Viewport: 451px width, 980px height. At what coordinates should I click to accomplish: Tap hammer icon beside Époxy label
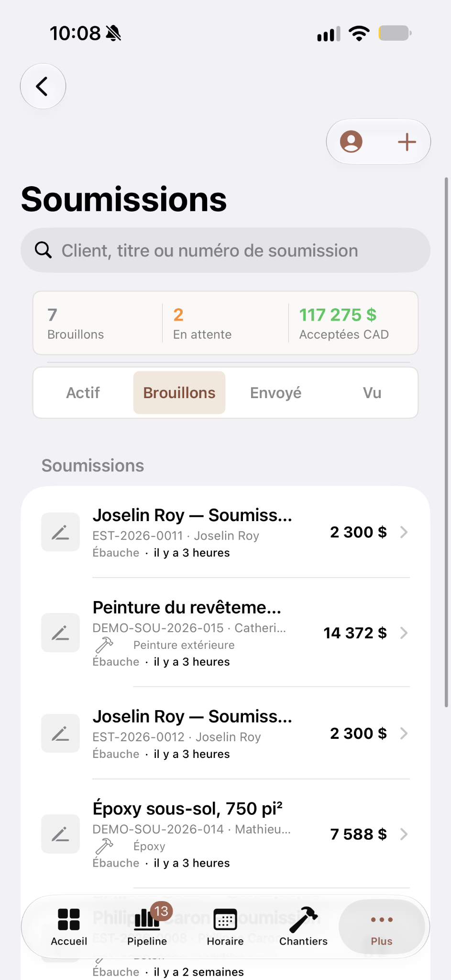pyautogui.click(x=104, y=846)
